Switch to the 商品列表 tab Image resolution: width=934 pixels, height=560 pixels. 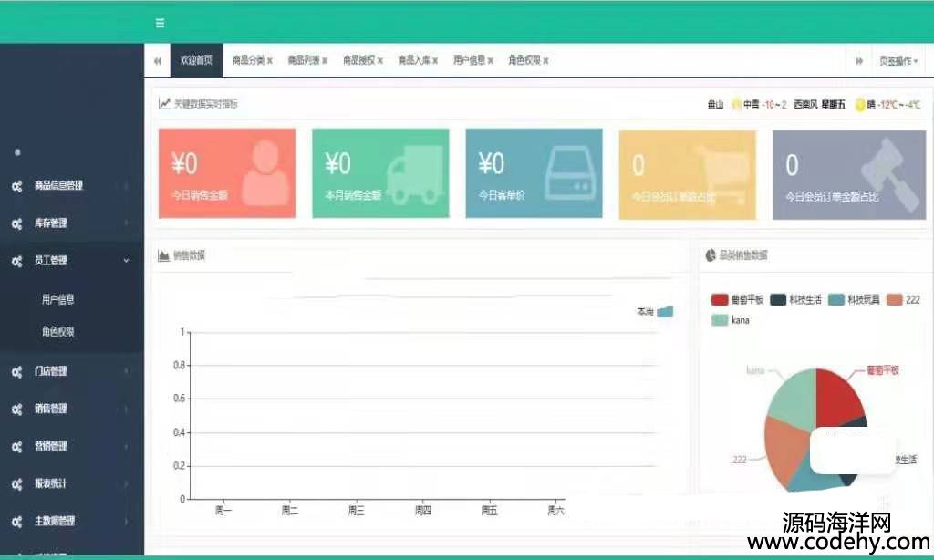[x=303, y=61]
